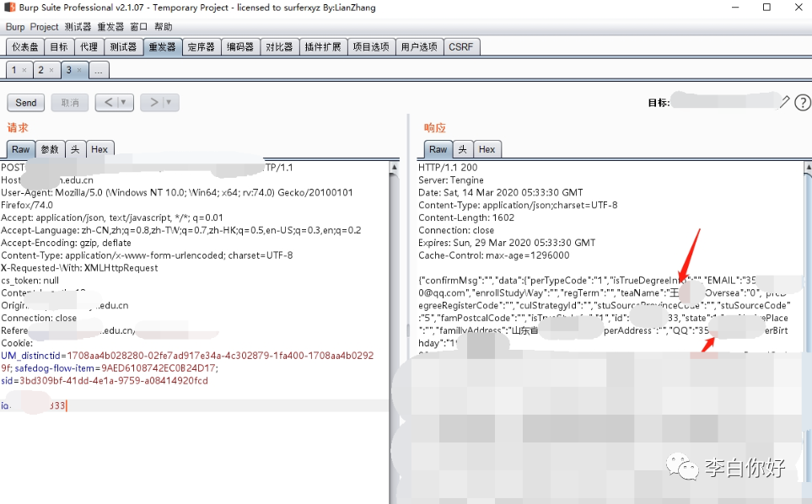Click the 响应 response panel heading

434,128
